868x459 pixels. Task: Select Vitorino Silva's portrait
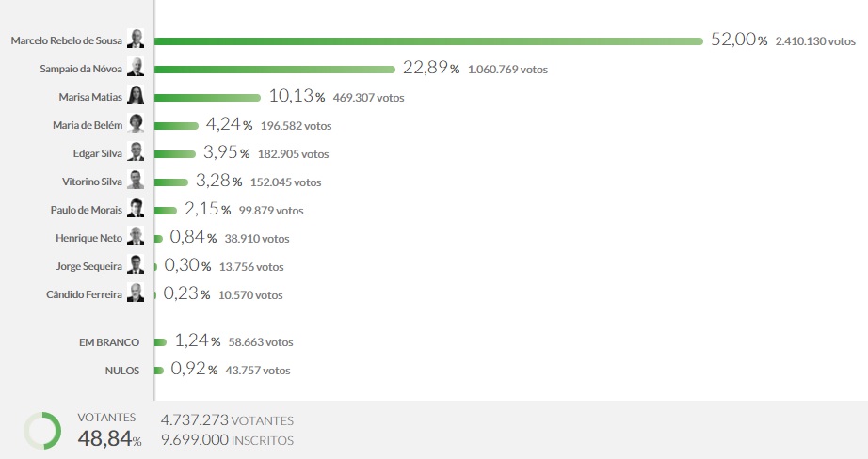click(x=137, y=181)
